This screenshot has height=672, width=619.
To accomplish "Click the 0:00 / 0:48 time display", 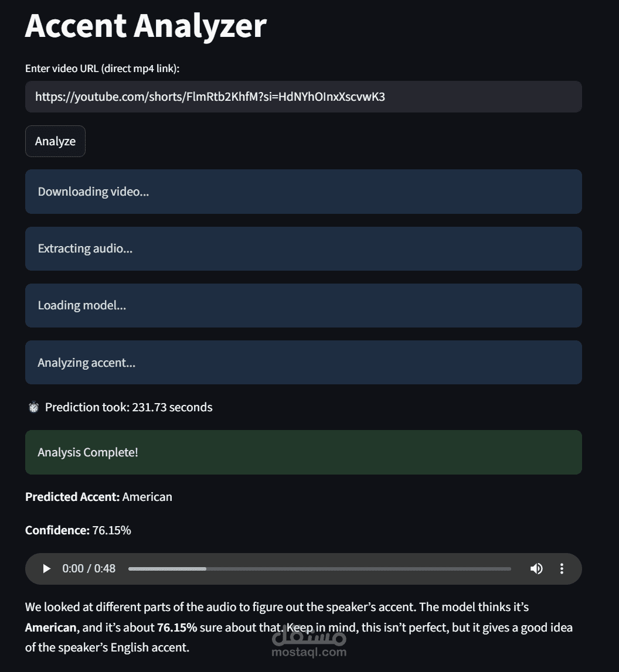I will click(x=89, y=569).
